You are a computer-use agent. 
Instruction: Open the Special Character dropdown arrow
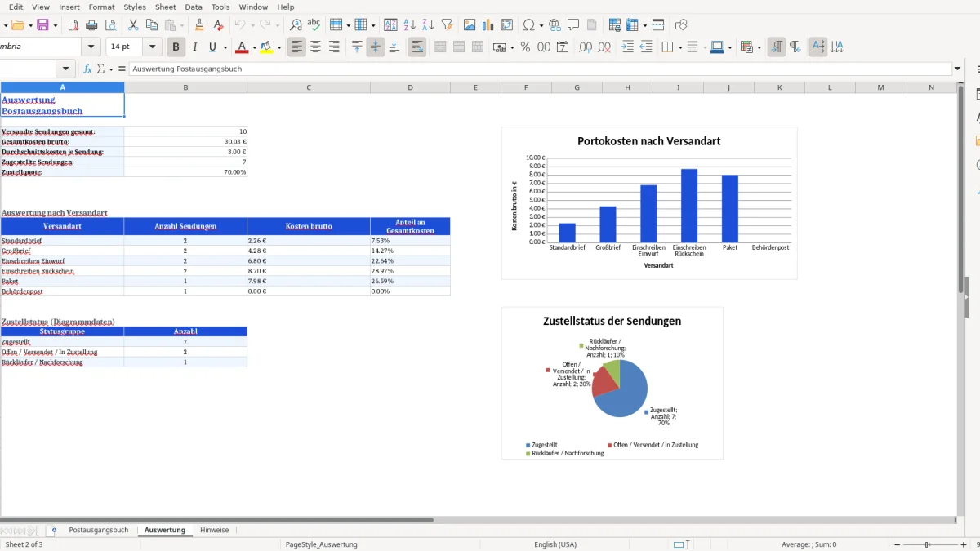click(x=541, y=25)
